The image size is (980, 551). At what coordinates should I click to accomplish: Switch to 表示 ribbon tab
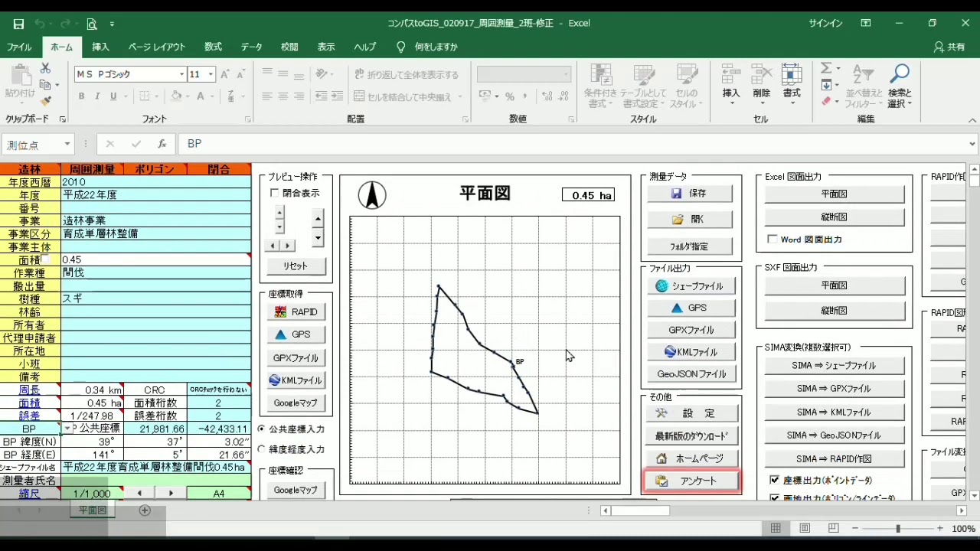coord(326,47)
